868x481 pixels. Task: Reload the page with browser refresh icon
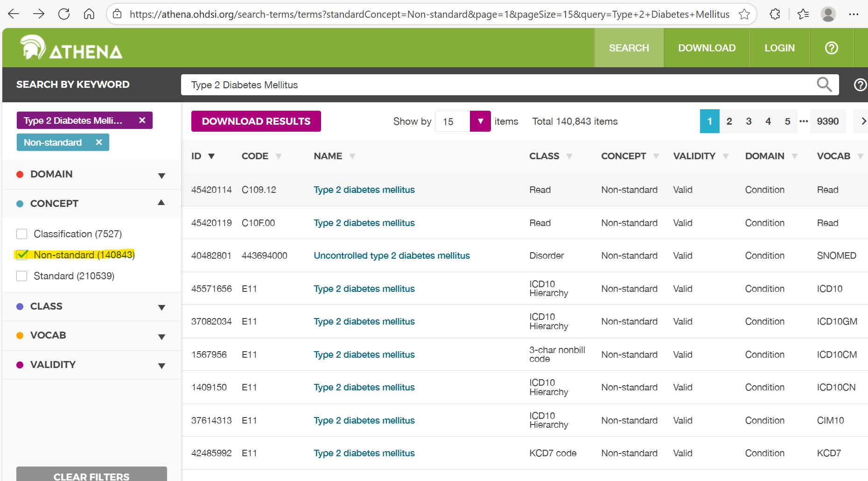pos(64,14)
